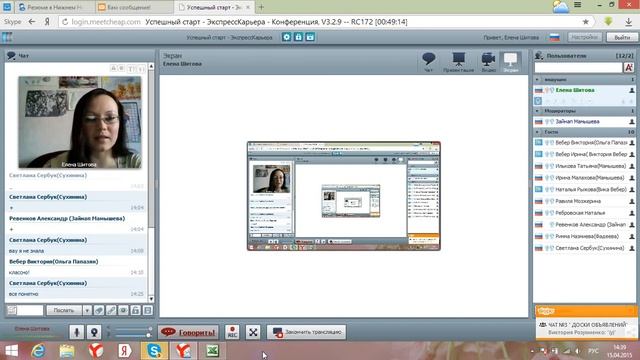This screenshot has width=640, height=360.
Task: Open Excel from the taskbar
Action: tap(212, 351)
